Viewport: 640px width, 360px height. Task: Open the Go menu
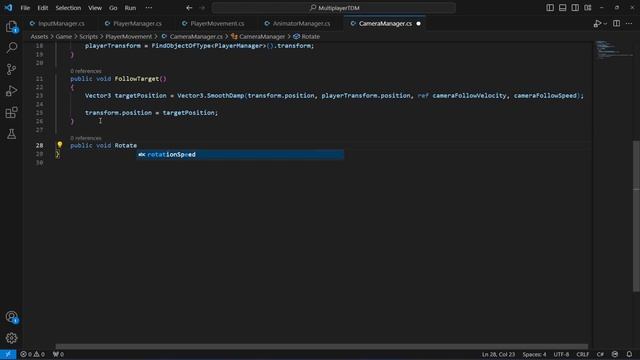(113, 8)
